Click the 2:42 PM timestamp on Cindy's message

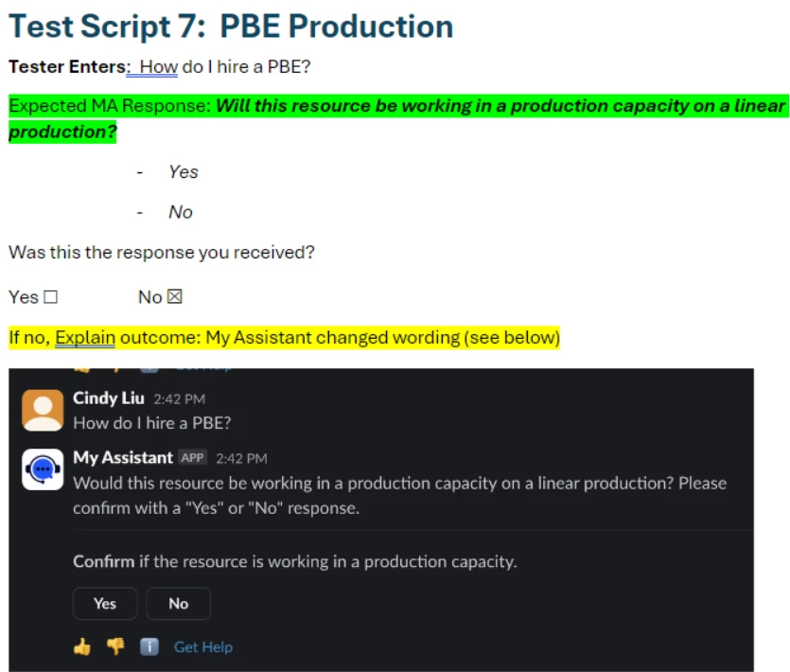point(180,399)
